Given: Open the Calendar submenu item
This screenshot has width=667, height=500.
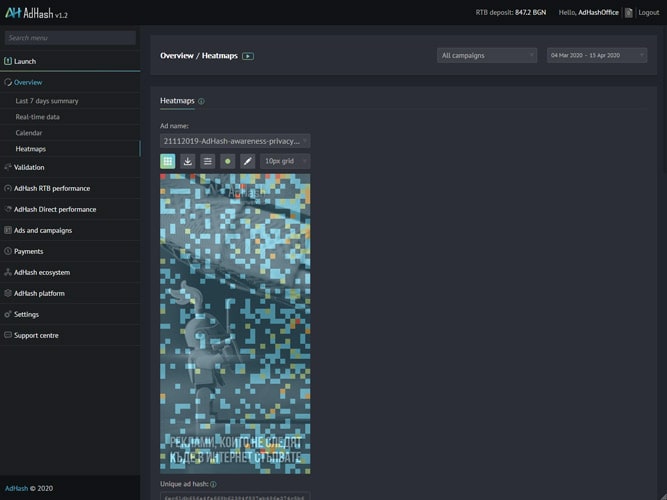Looking at the screenshot, I should pyautogui.click(x=29, y=133).
